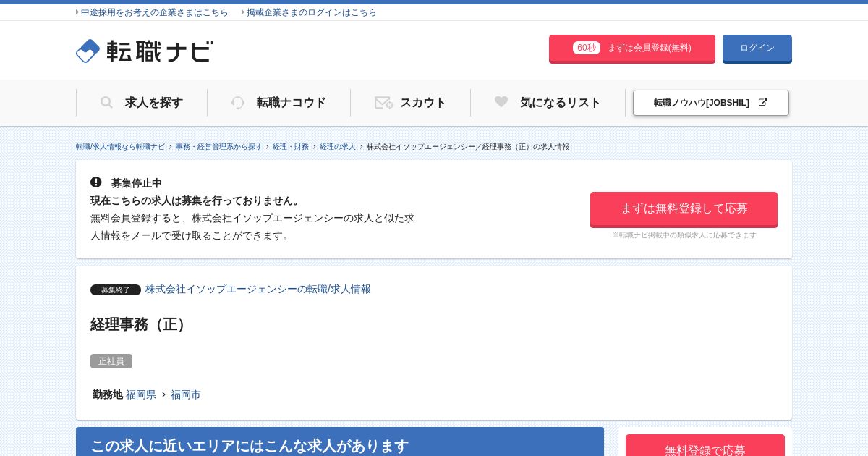Click まずは会員登録(無料) button

632,48
